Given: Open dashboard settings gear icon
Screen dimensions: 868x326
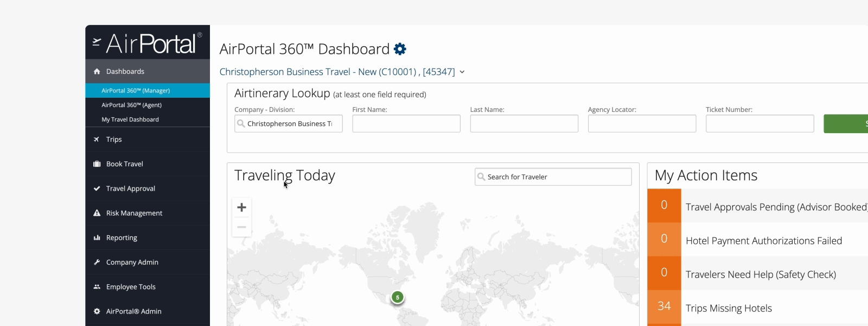Looking at the screenshot, I should point(400,49).
